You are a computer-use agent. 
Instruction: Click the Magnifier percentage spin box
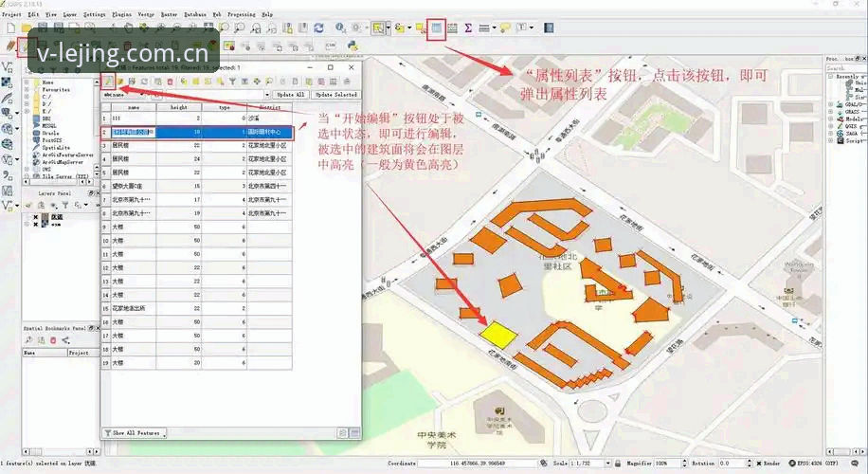coord(670,463)
